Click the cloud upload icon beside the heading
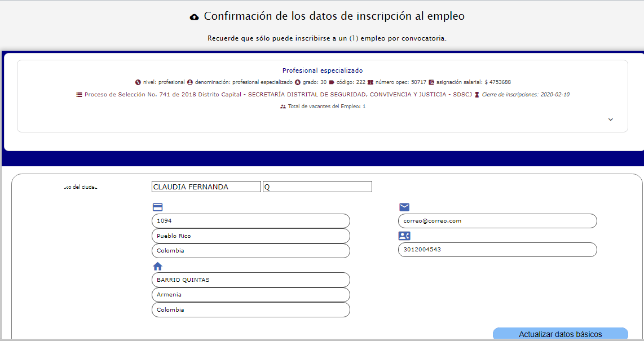The height and width of the screenshot is (341, 644). (x=195, y=17)
